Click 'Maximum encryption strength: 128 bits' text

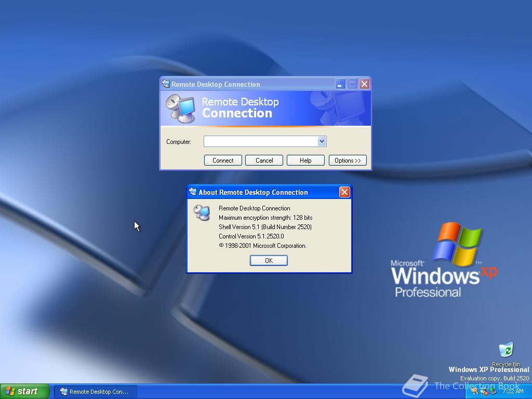click(x=265, y=218)
